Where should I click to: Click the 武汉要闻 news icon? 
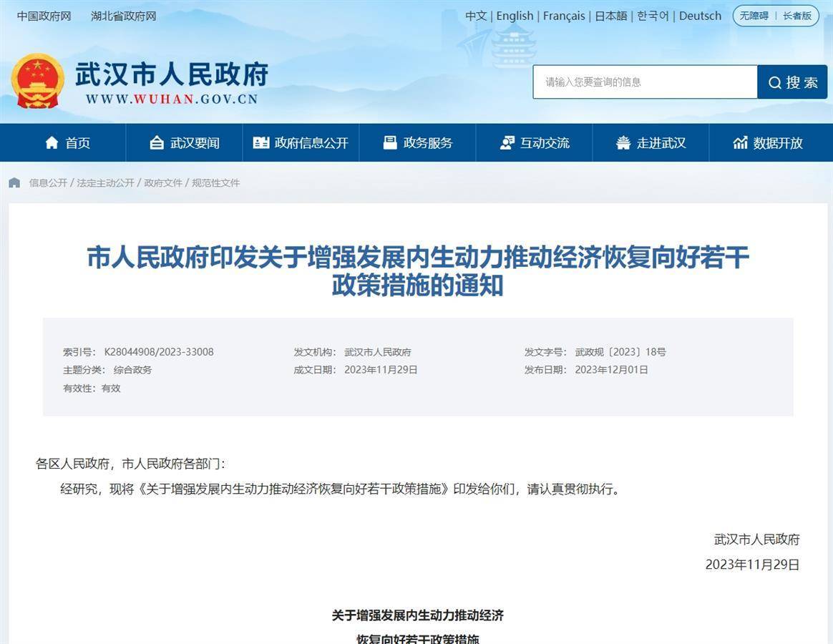pyautogui.click(x=157, y=143)
